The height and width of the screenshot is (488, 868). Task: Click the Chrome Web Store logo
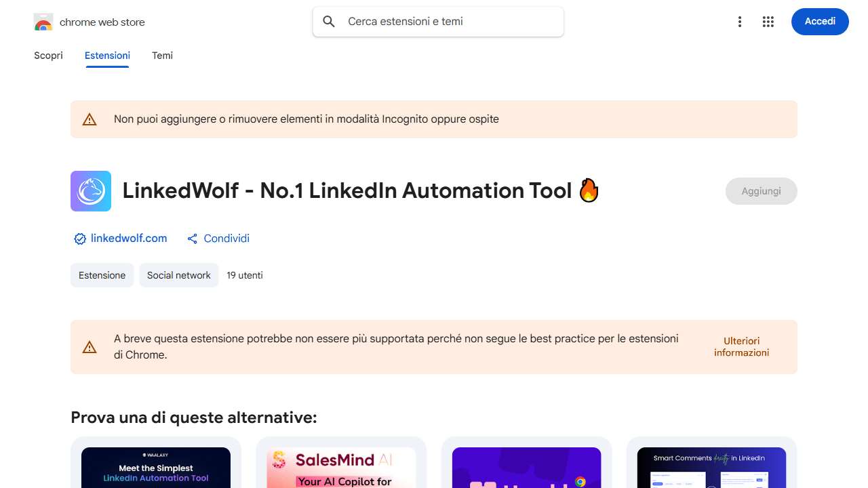tap(43, 21)
